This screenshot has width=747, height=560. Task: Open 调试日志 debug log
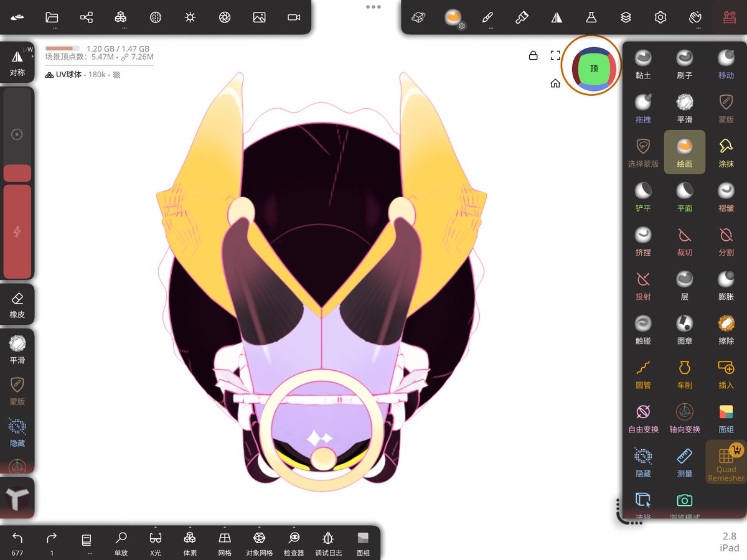point(328,543)
